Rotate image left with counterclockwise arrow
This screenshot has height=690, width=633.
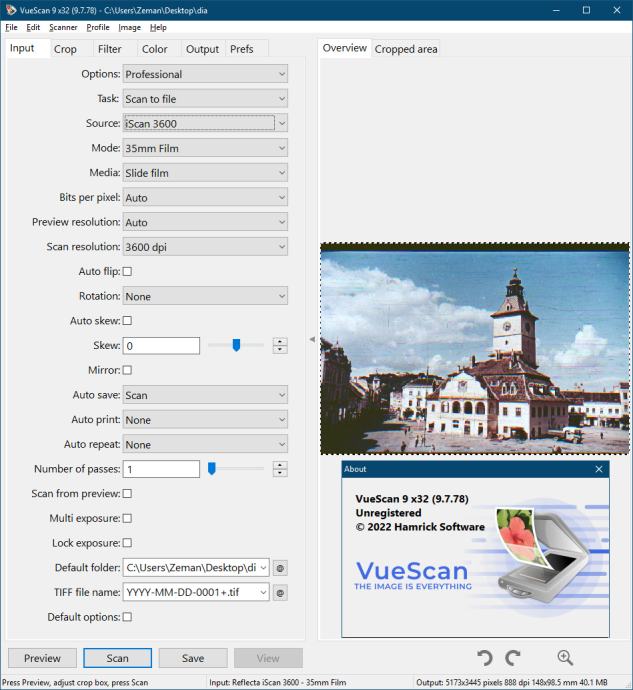[x=485, y=657]
